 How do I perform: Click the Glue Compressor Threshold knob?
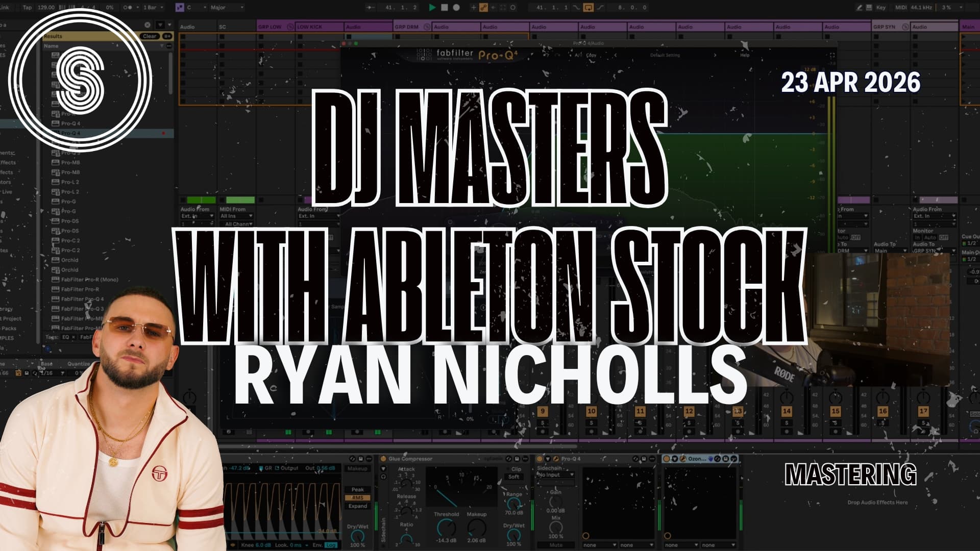(446, 527)
